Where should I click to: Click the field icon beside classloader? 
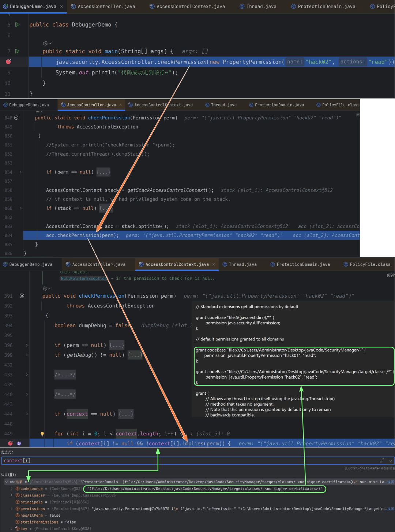18,495
